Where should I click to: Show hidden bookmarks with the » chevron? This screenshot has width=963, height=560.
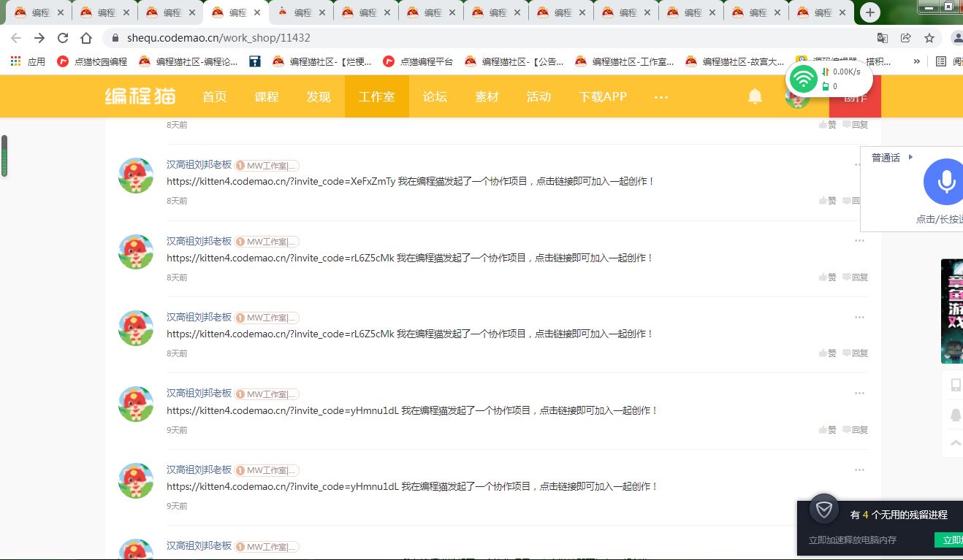click(917, 62)
